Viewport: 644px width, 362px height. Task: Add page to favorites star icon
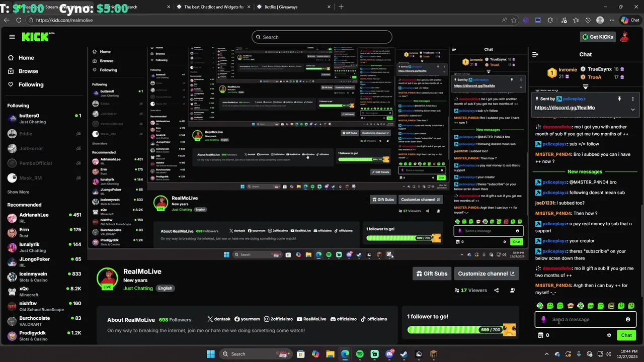[514, 20]
